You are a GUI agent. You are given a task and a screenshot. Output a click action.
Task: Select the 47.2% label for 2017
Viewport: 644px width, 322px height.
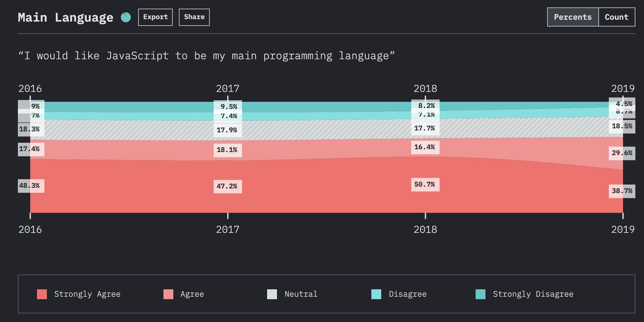click(228, 187)
